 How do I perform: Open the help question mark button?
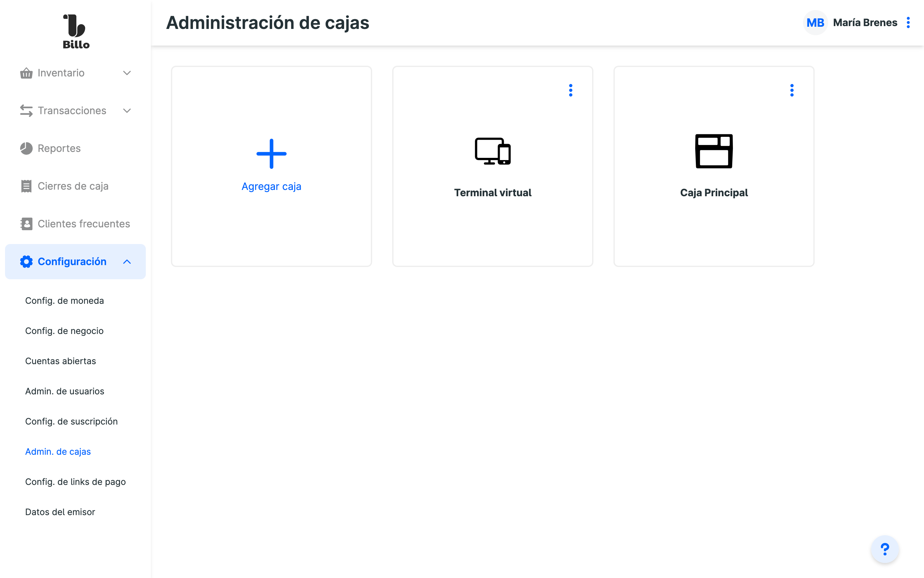884,549
